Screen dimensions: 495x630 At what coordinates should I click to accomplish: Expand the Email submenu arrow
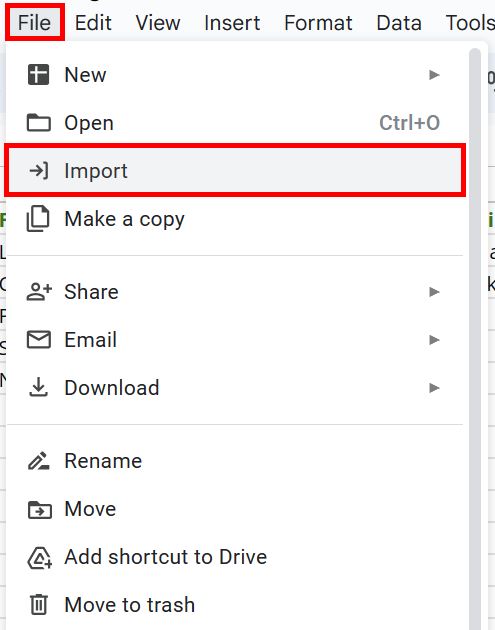(434, 340)
